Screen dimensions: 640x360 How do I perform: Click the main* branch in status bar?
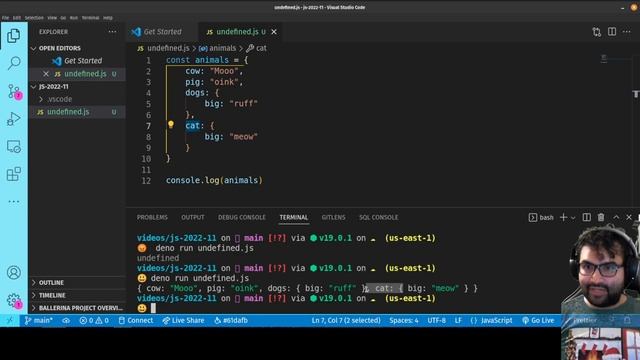click(x=39, y=320)
